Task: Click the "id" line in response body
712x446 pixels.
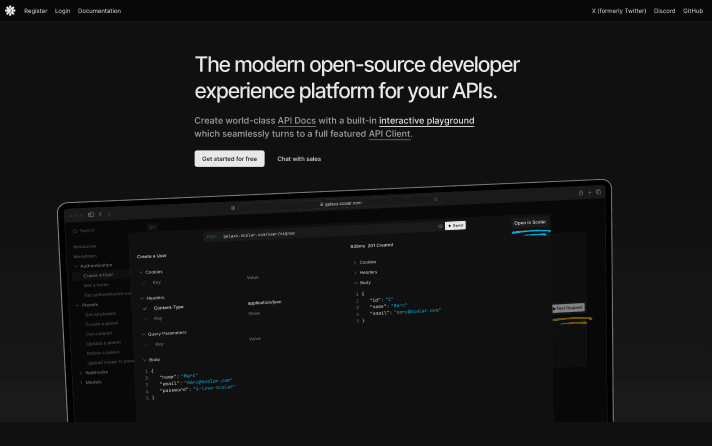Action: (x=381, y=300)
